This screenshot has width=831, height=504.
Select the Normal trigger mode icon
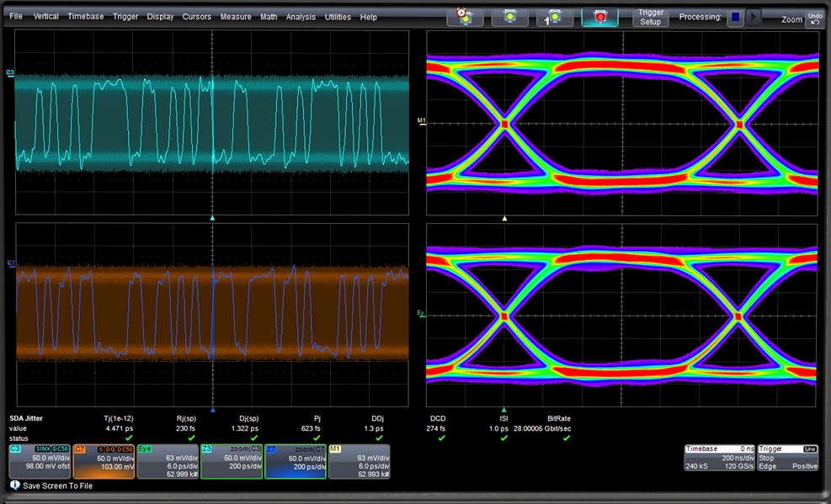(509, 16)
